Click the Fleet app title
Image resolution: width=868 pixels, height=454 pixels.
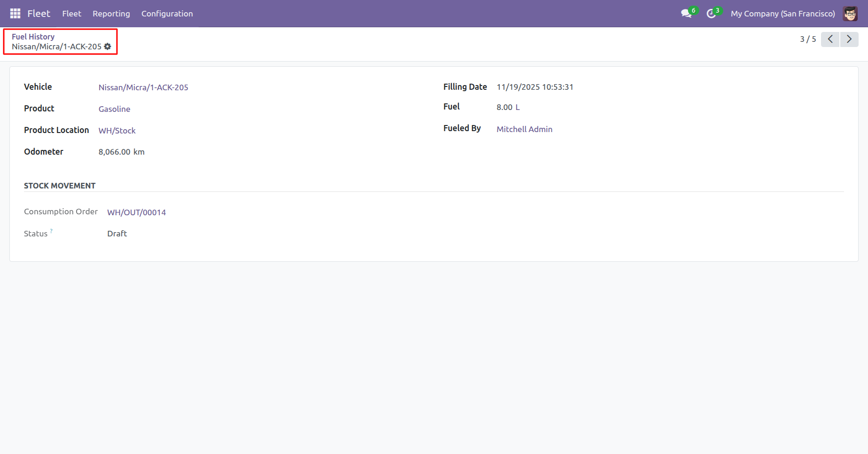(x=39, y=14)
